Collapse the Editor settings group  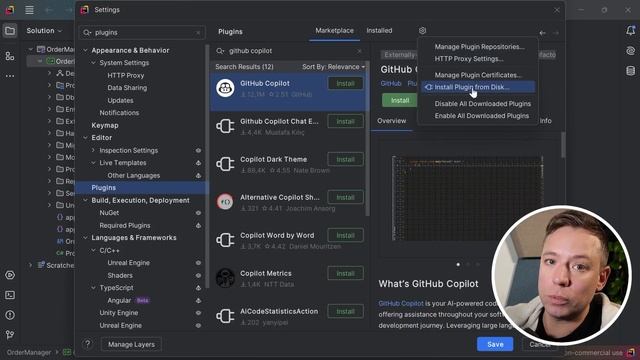[85, 138]
